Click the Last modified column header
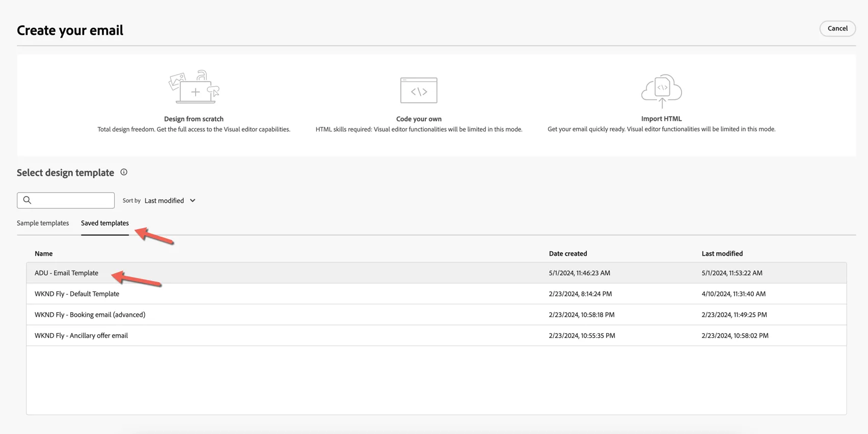 pos(722,254)
